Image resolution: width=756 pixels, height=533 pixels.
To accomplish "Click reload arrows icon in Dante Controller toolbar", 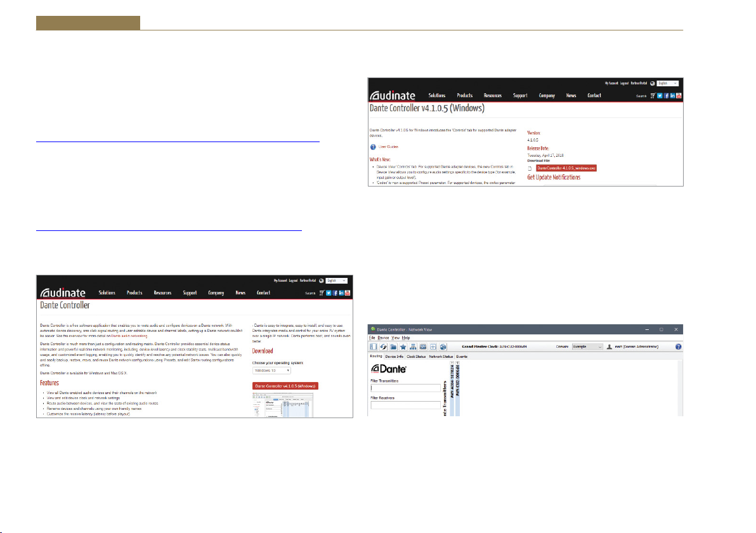I will [383, 347].
